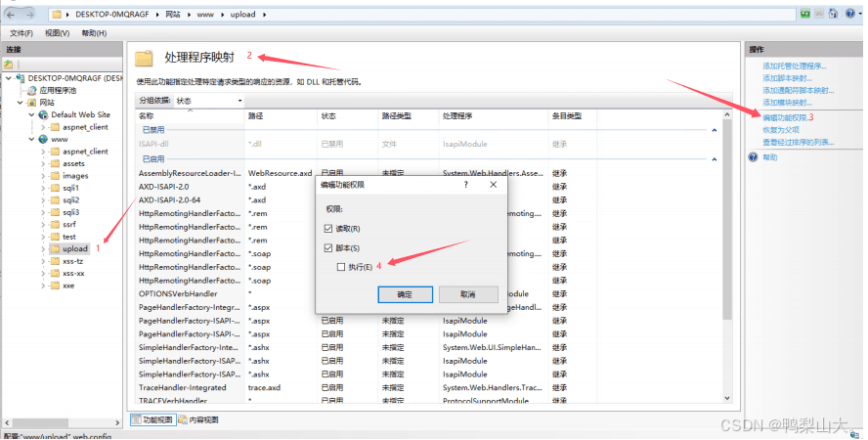Viewport: 868px width, 440px height.
Task: Uncheck the 读取(R) read permission checkbox
Action: tap(328, 229)
